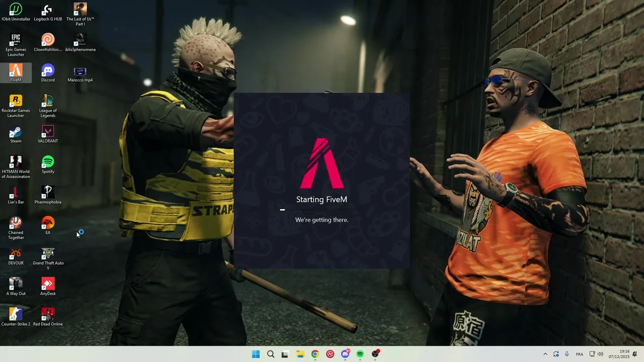This screenshot has width=644, height=362.
Task: Select the DEVOUR desktop icon
Action: (x=16, y=256)
